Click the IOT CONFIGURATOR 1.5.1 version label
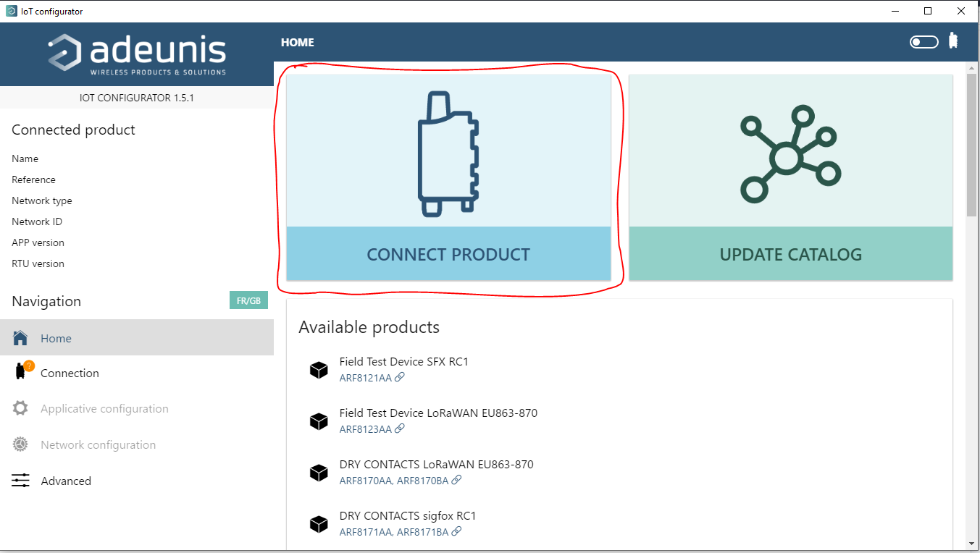The width and height of the screenshot is (980, 553). tap(137, 98)
